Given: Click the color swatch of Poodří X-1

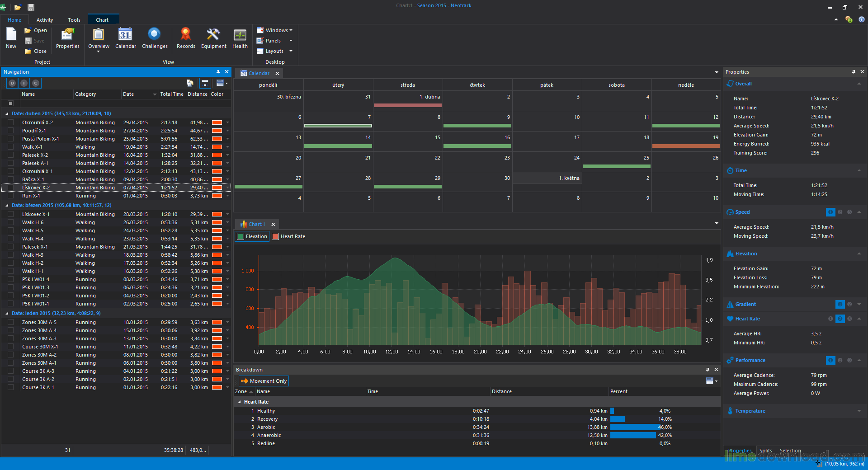Looking at the screenshot, I should coord(217,131).
